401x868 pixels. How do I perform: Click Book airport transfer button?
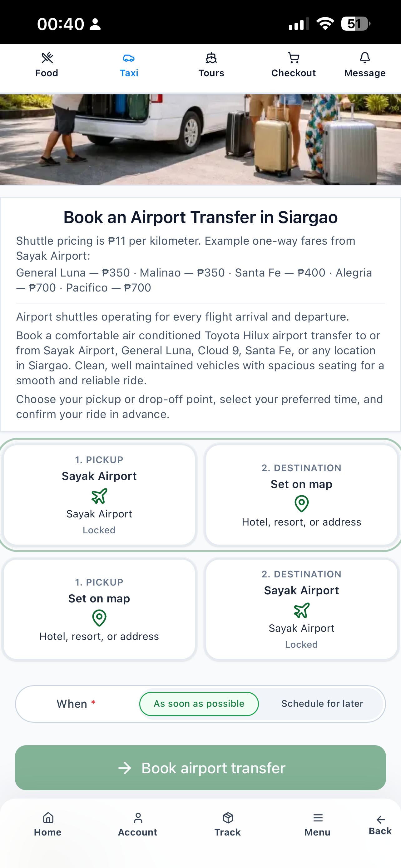[x=200, y=768]
